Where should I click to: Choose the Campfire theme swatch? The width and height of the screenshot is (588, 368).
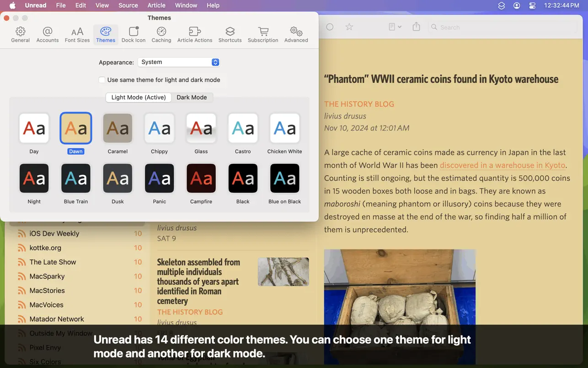click(201, 179)
